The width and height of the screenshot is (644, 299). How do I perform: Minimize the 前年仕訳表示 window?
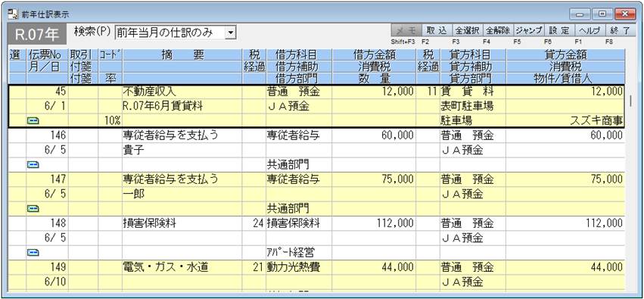tap(580, 14)
